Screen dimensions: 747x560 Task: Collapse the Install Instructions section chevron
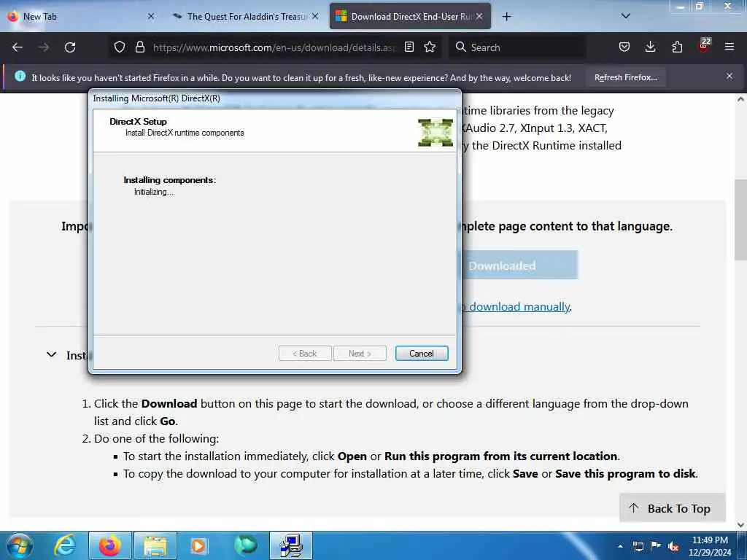(x=52, y=355)
